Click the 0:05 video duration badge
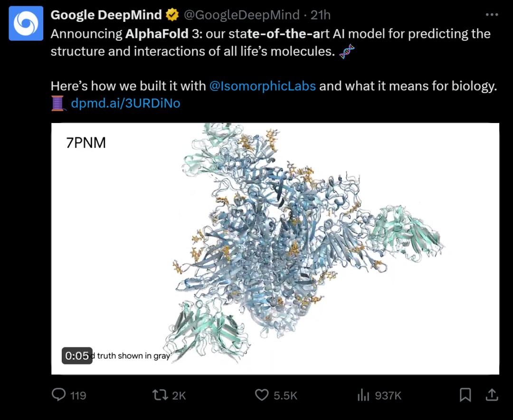The image size is (513, 420). point(77,355)
